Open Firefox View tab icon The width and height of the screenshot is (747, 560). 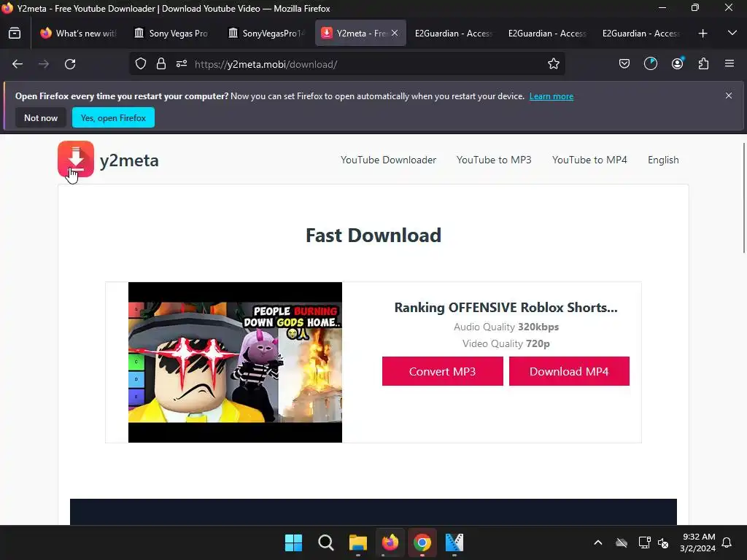(x=15, y=34)
